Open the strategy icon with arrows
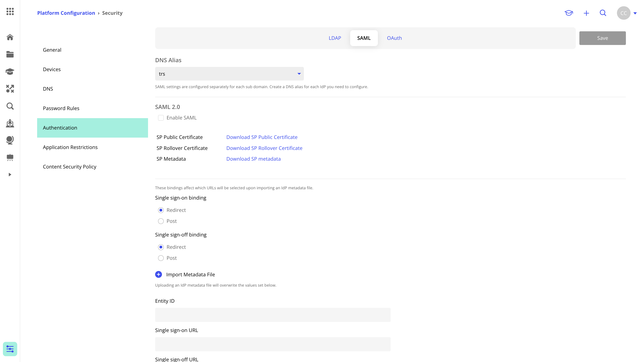This screenshot has width=644, height=362. pyautogui.click(x=10, y=89)
